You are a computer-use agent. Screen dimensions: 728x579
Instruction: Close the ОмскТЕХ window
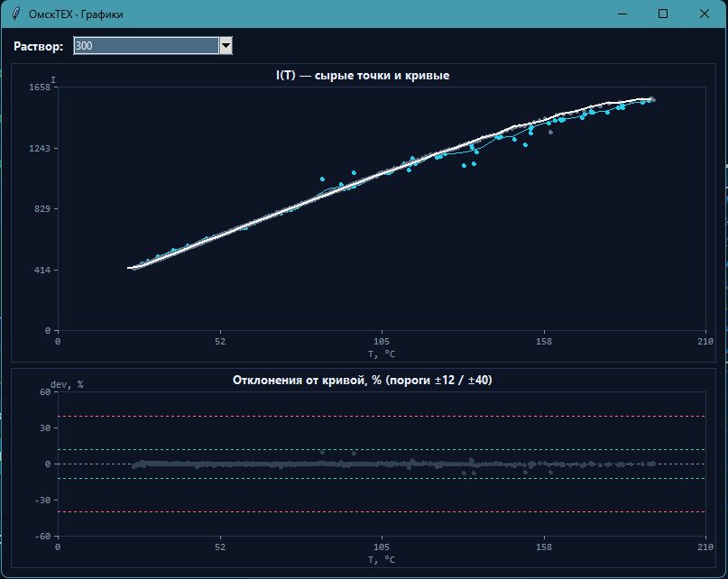click(x=704, y=14)
